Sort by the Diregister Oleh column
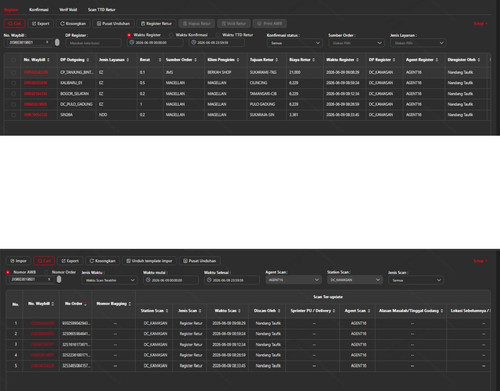The image size is (500, 391). click(x=479, y=60)
